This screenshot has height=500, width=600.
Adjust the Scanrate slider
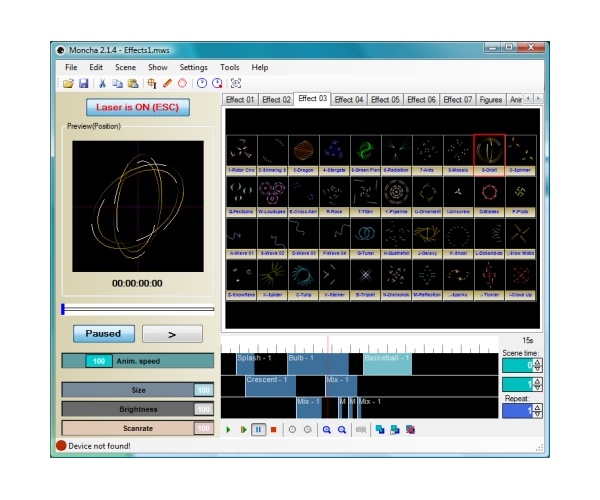138,428
